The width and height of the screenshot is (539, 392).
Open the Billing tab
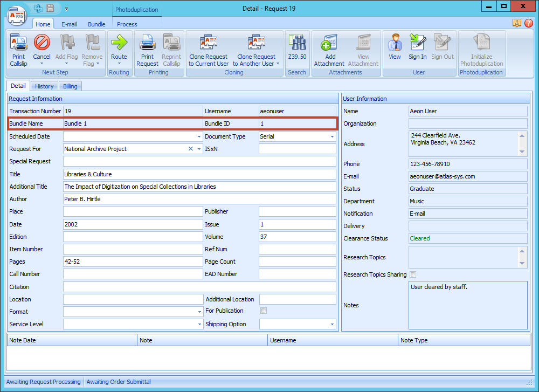pos(70,86)
